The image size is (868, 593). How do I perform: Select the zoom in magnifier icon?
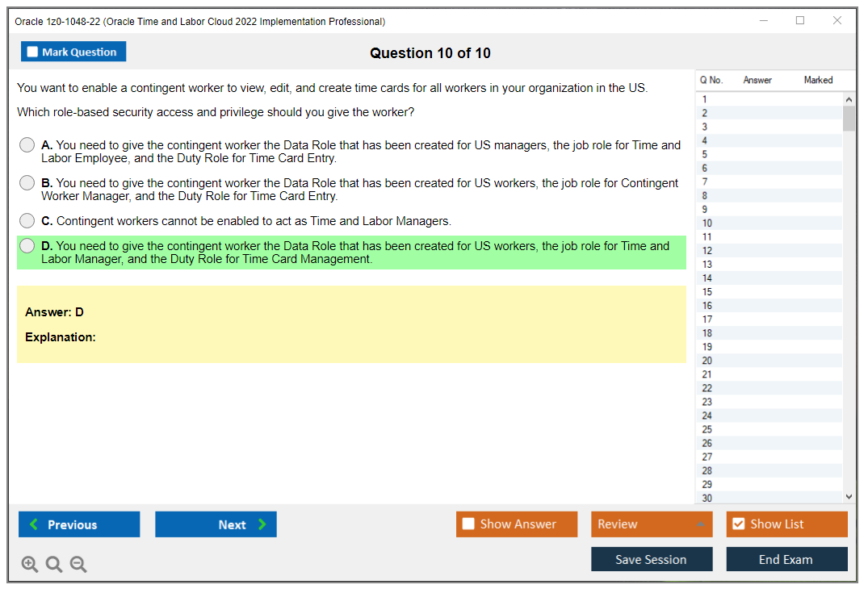29,564
